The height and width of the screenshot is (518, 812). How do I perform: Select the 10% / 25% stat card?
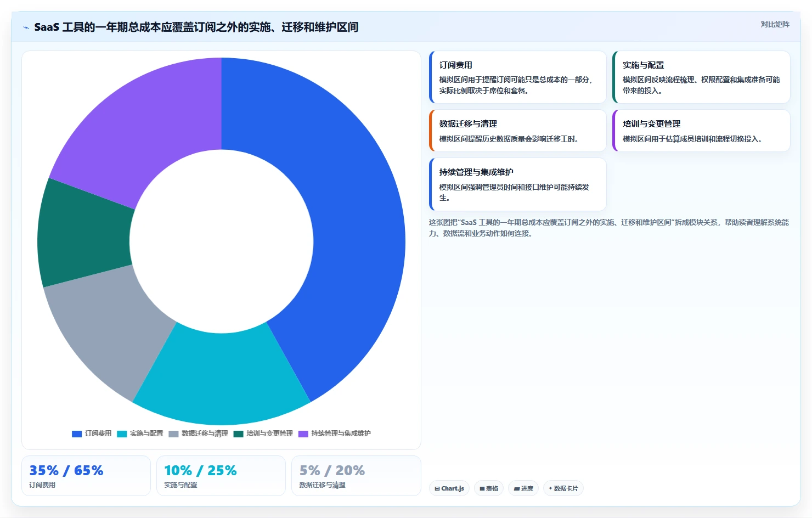click(x=221, y=476)
